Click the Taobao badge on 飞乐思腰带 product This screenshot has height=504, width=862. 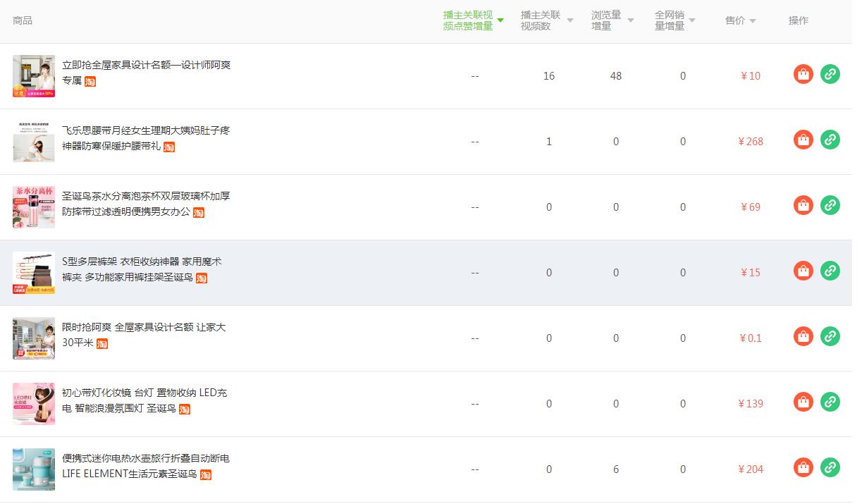[x=169, y=147]
